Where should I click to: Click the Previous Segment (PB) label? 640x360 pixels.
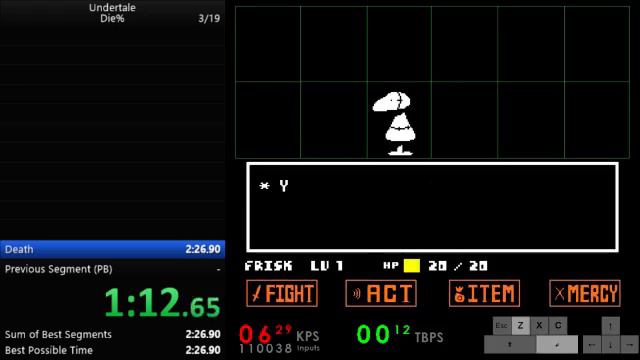(x=58, y=269)
